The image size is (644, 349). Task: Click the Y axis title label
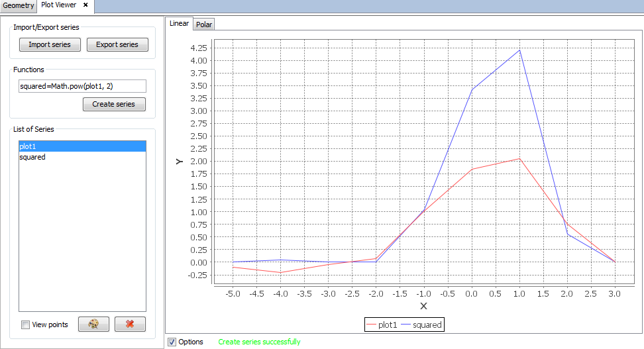click(x=179, y=161)
